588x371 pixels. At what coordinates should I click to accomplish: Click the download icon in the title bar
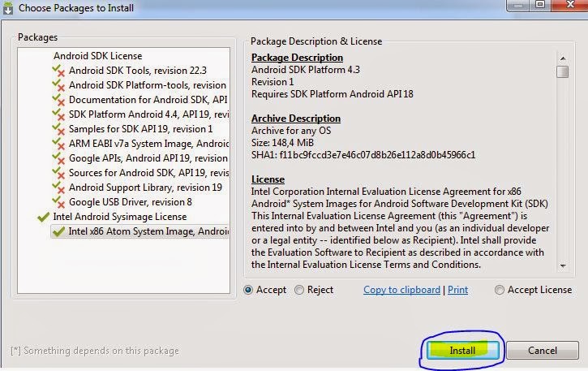8,8
